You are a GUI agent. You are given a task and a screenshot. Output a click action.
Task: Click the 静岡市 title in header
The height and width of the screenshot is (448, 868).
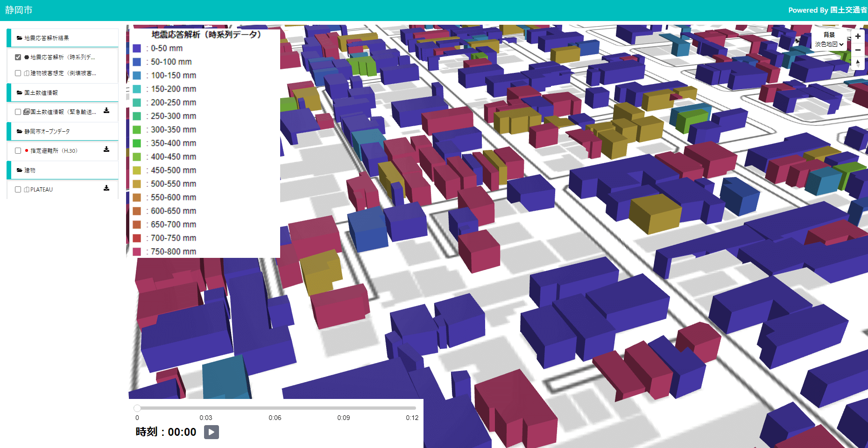(19, 10)
